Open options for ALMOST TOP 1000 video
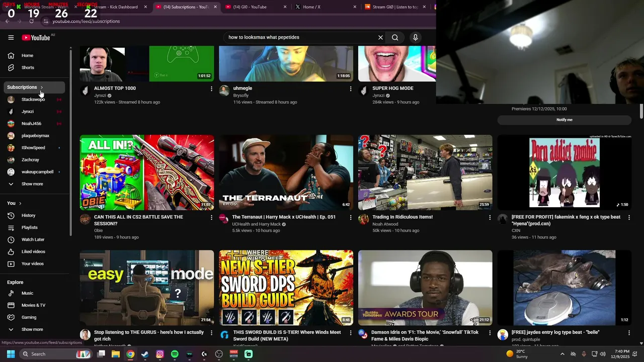 tap(211, 88)
